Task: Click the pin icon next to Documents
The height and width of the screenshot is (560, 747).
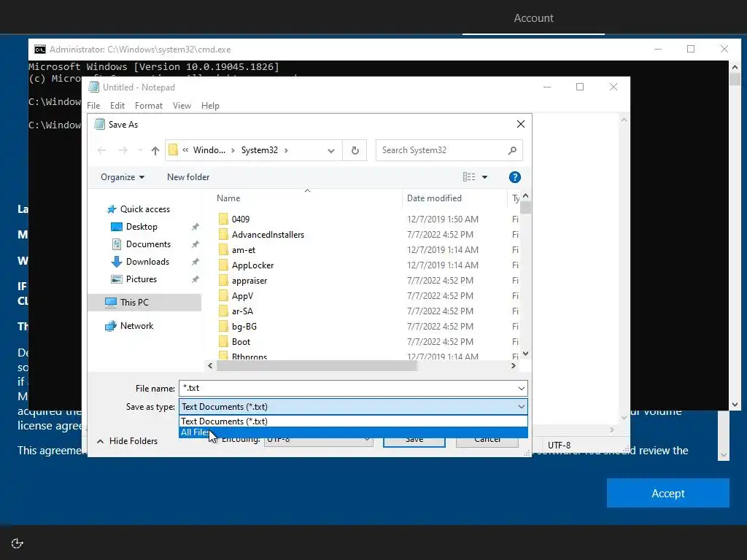Action: click(x=195, y=244)
